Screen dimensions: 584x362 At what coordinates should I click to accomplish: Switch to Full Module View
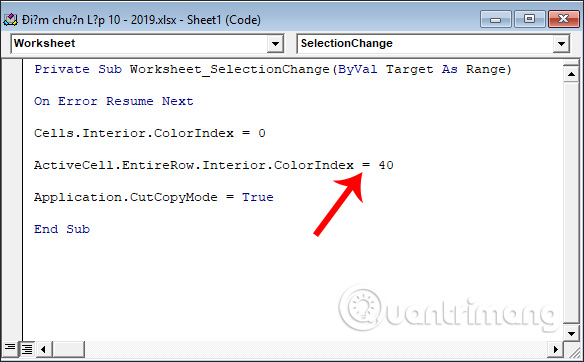tap(27, 349)
